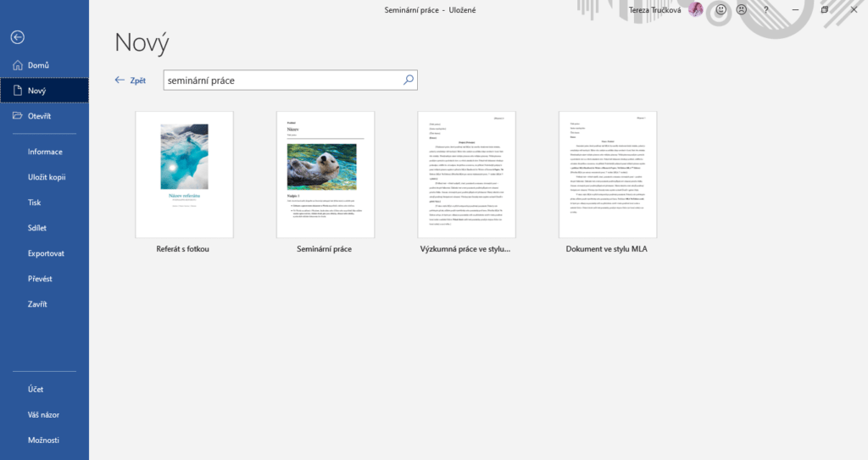868x460 pixels.
Task: Click the Otevřít folder icon
Action: coord(18,116)
